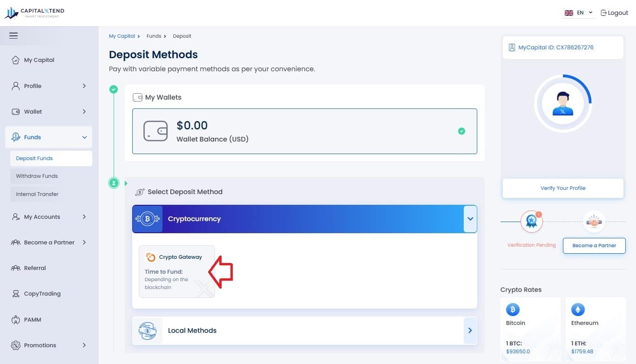Select the Crypto Gateway deposit card

pos(177,271)
